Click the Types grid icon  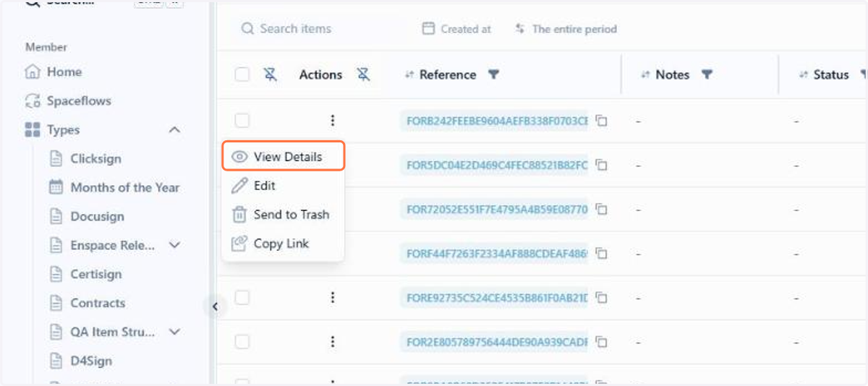pos(33,130)
